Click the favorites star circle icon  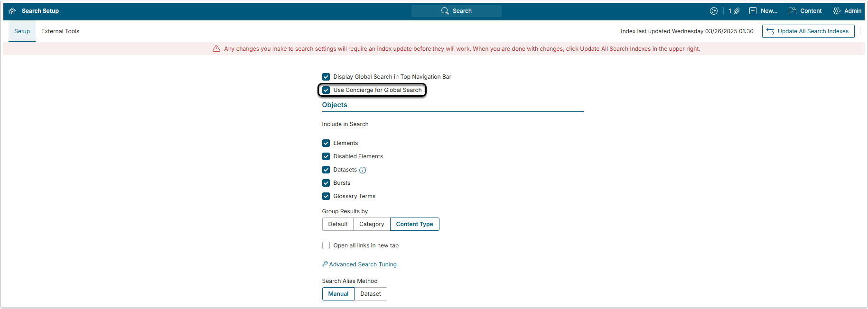714,11
